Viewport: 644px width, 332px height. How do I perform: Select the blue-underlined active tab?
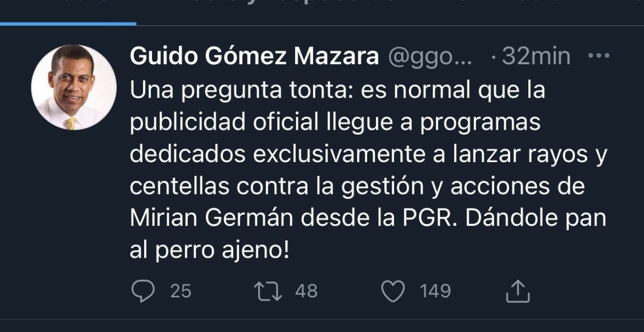[68, 11]
